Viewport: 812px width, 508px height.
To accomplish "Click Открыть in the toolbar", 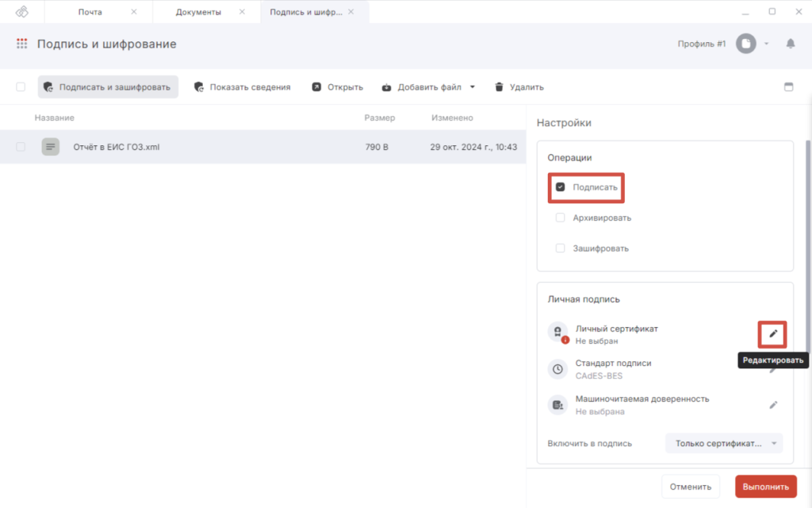I will coord(337,87).
